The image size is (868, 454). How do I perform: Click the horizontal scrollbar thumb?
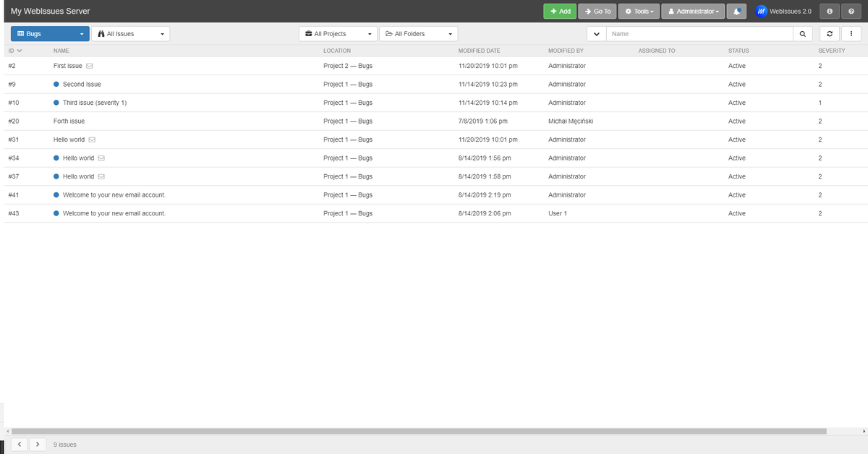419,431
